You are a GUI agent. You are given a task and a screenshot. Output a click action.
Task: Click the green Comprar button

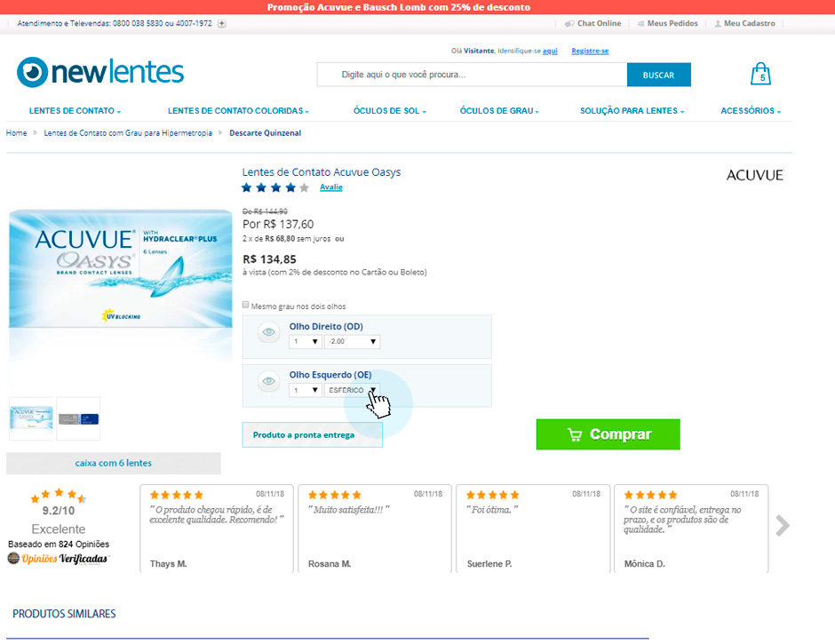pyautogui.click(x=608, y=434)
